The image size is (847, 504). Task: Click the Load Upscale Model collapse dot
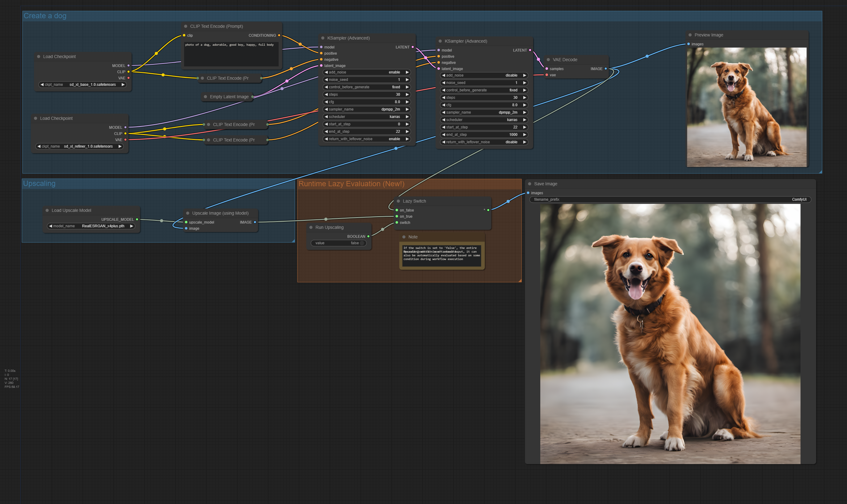[47, 211]
